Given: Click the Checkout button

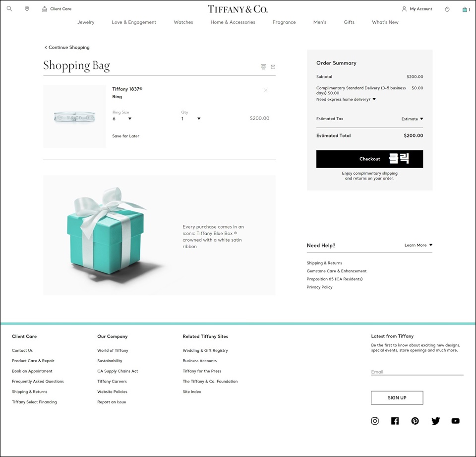Looking at the screenshot, I should point(370,159).
